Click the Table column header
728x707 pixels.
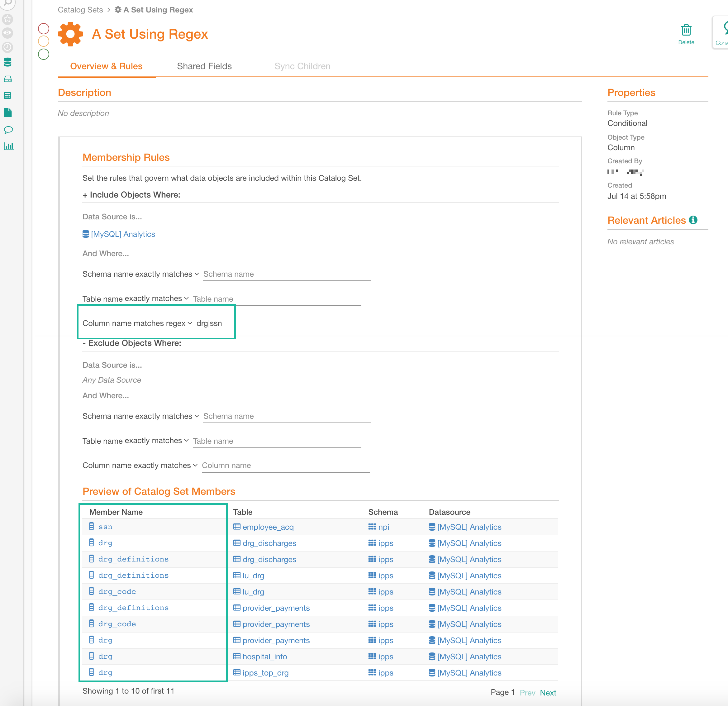(x=243, y=512)
